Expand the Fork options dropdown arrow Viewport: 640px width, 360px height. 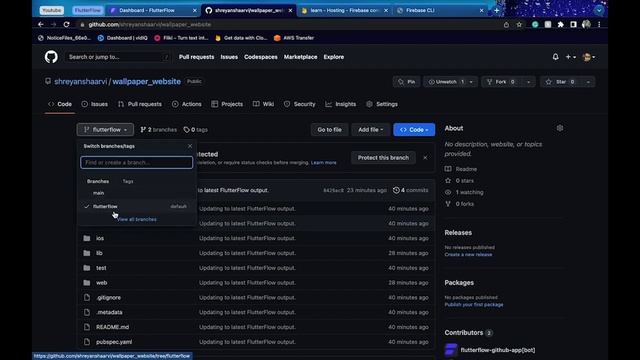(x=529, y=82)
